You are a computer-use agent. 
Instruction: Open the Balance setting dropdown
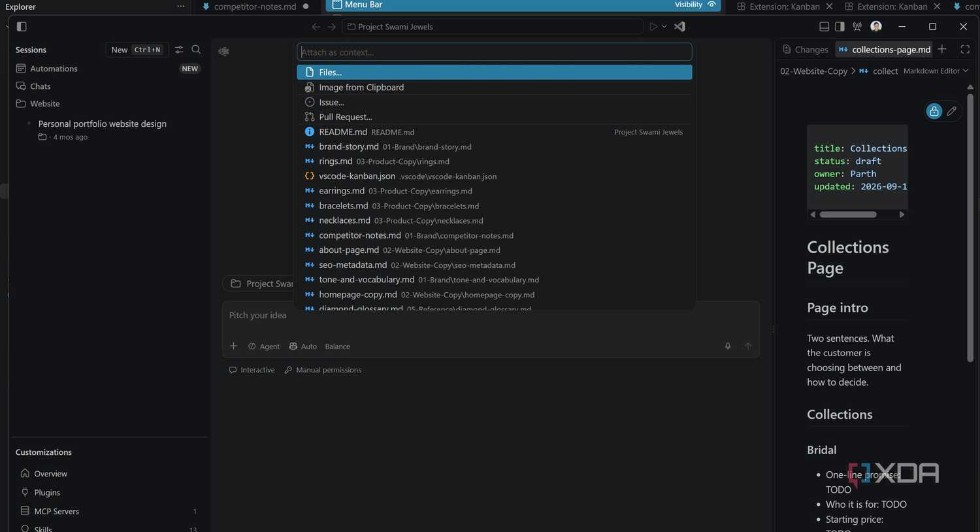point(338,346)
